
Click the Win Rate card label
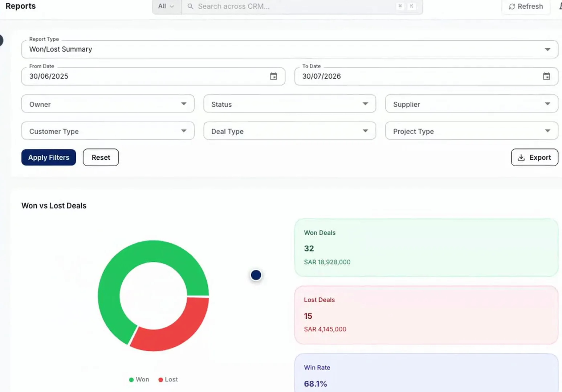coord(317,367)
